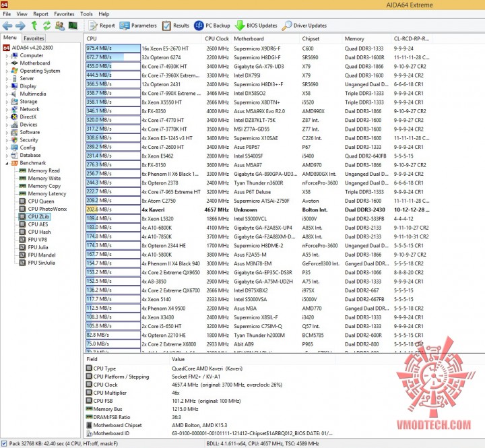This screenshot has height=448, width=485.
Task: Start PC Backup from toolbar
Action: pyautogui.click(x=212, y=26)
